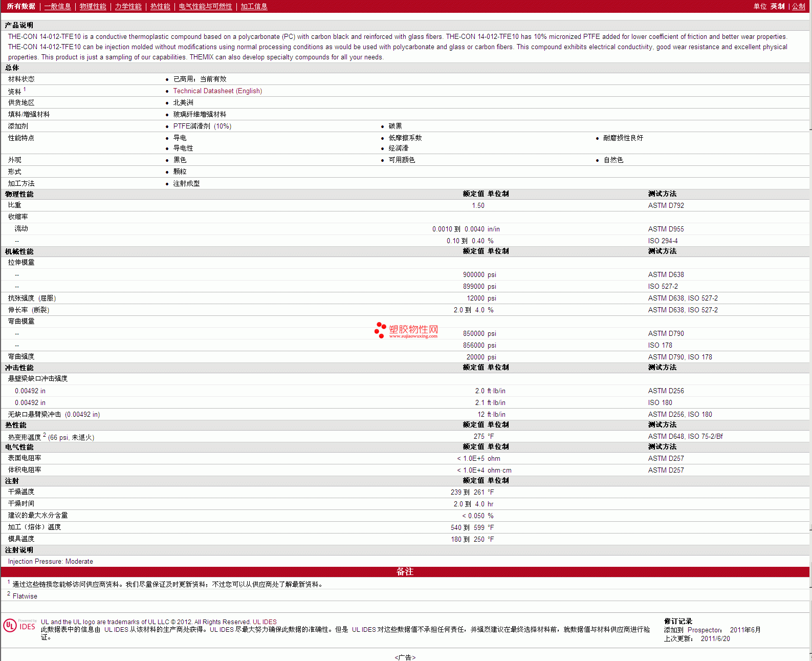Select the < 1.0E+5 ohm value

pyautogui.click(x=478, y=458)
